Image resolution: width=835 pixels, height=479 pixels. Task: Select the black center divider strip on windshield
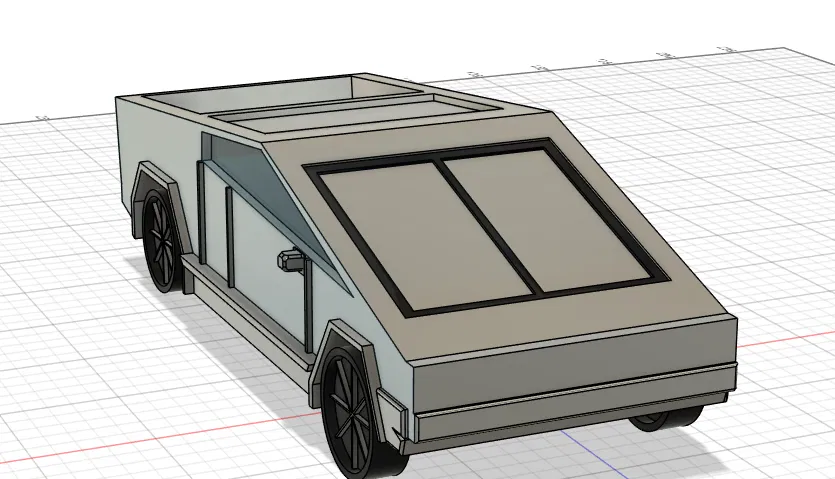pyautogui.click(x=487, y=226)
